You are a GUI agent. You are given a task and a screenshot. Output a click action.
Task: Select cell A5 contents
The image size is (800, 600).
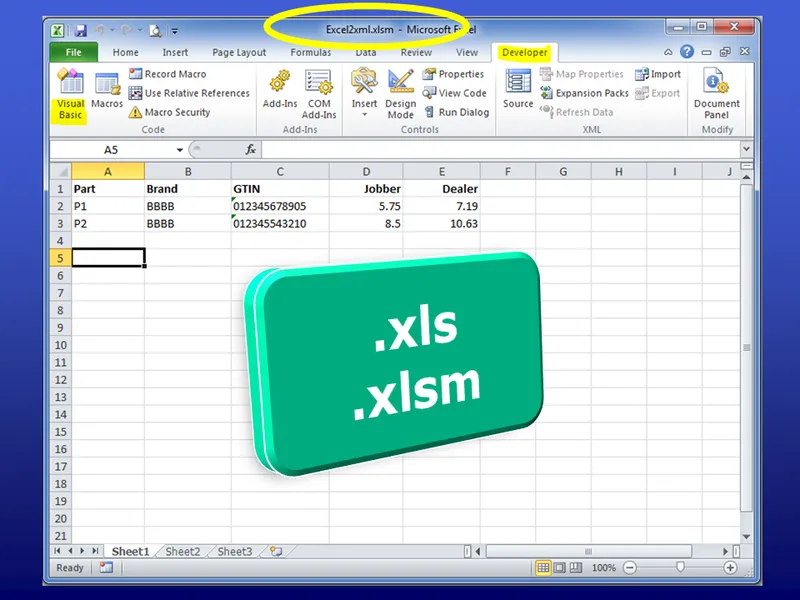108,256
